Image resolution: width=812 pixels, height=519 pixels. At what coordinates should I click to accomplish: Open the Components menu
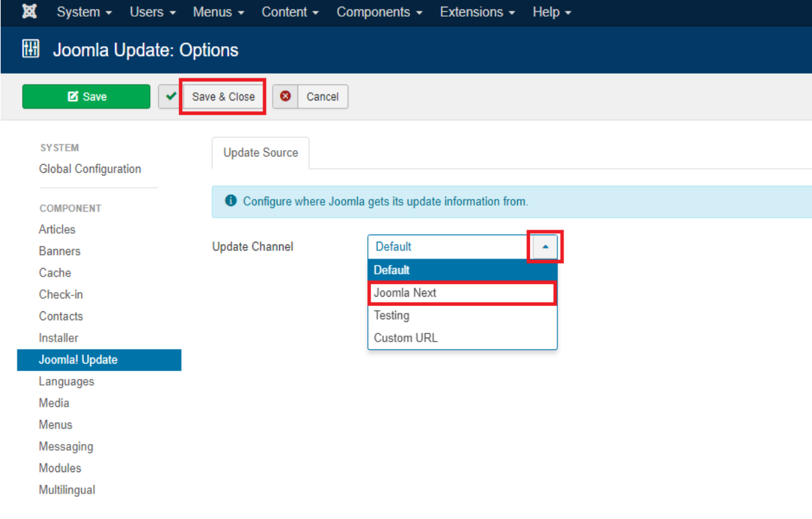[379, 12]
